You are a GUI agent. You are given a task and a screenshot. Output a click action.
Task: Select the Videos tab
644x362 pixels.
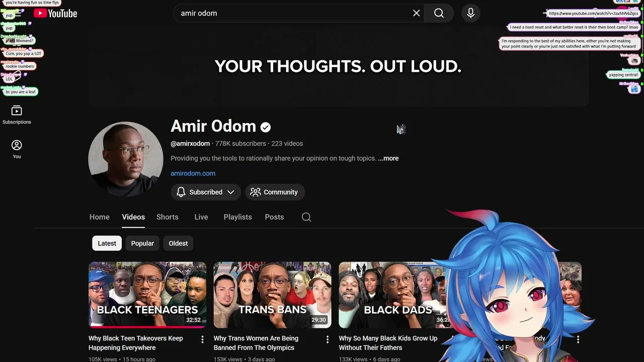tap(133, 217)
